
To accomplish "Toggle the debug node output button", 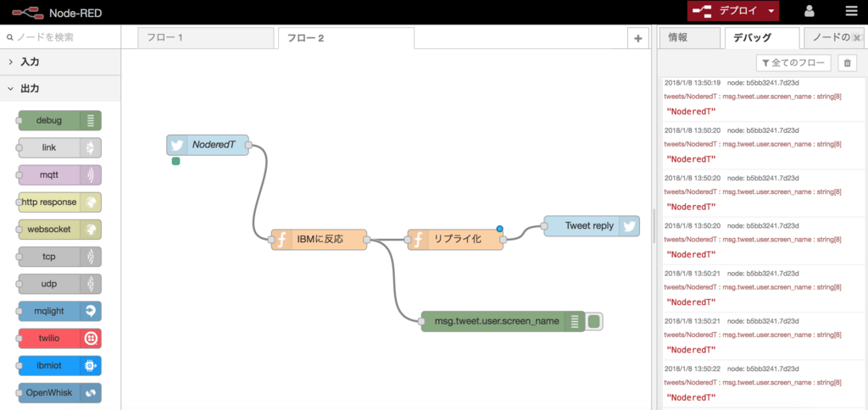I will click(594, 321).
